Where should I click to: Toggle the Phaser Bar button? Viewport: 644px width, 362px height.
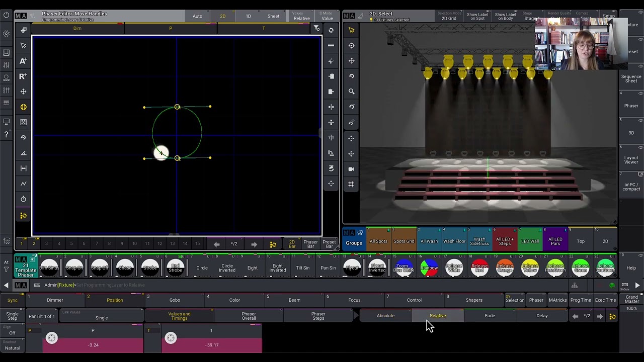coord(310,244)
